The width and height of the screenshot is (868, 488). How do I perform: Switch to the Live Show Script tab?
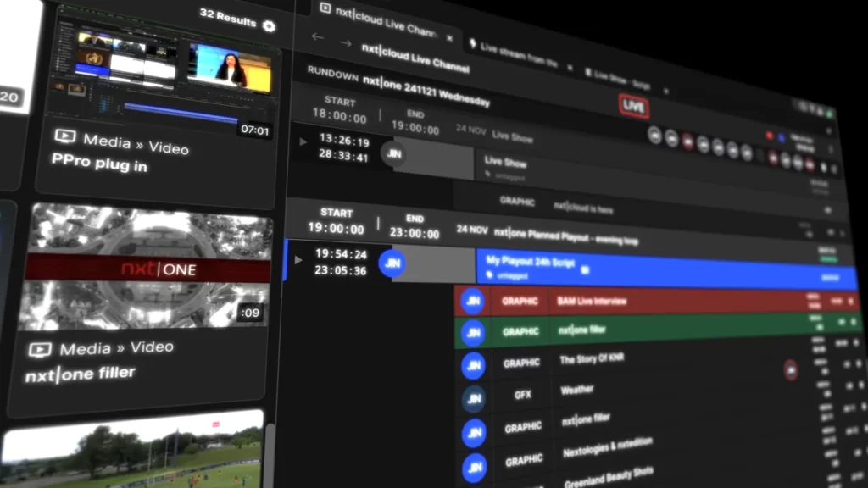(626, 79)
